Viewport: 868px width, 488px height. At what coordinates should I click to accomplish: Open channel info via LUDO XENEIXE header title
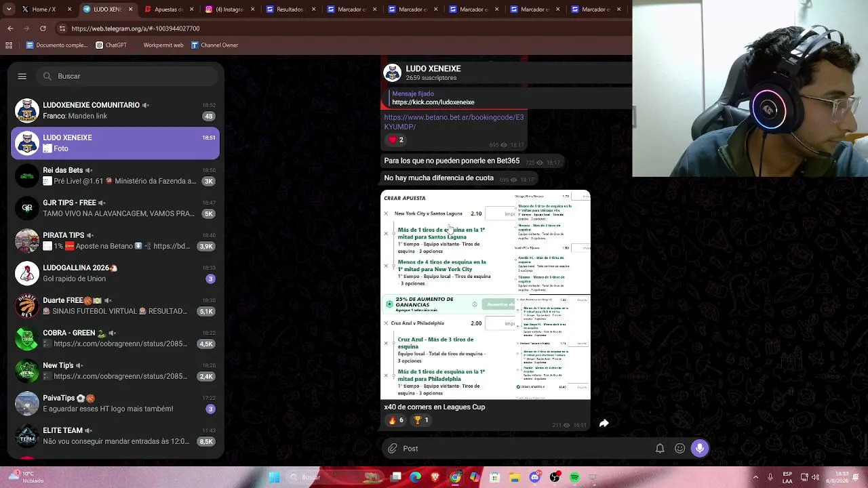pyautogui.click(x=433, y=68)
